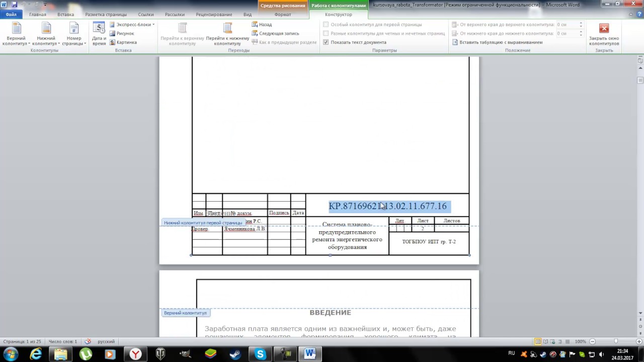Click the Word taskbar button
The height and width of the screenshot is (362, 644).
(309, 354)
